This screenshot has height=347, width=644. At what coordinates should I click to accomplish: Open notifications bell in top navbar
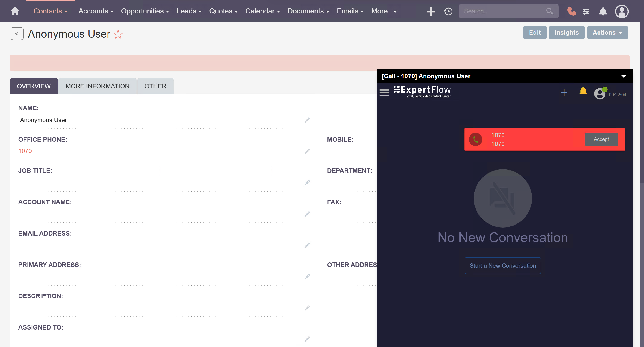603,11
